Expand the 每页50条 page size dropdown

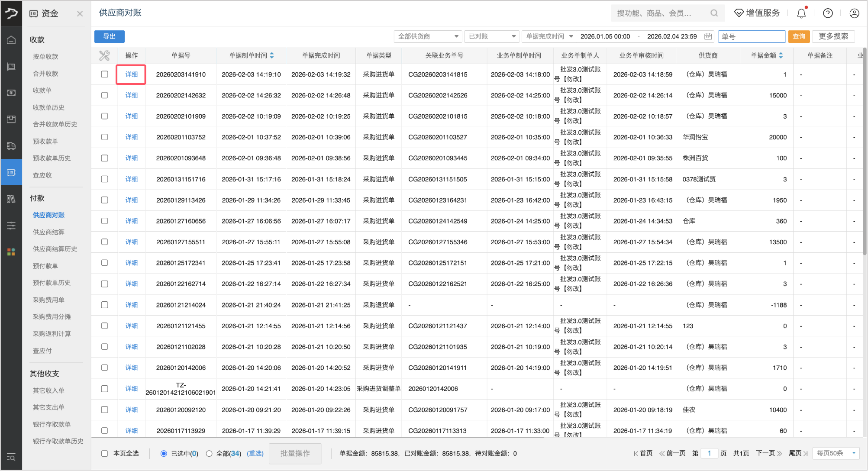tap(836, 453)
